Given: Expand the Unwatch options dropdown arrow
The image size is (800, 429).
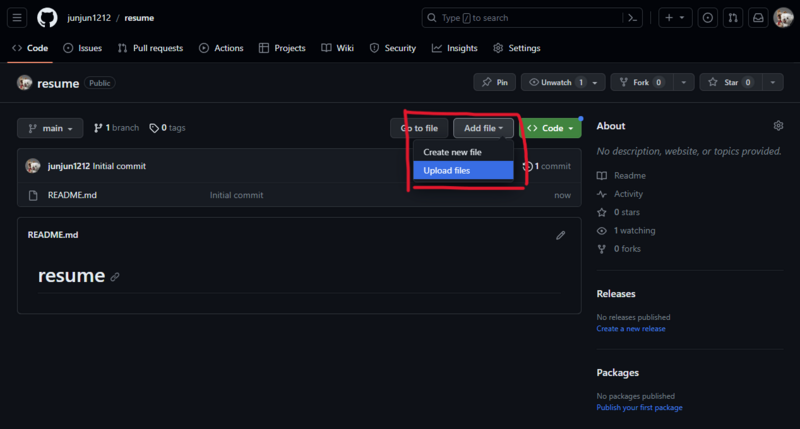Looking at the screenshot, I should pyautogui.click(x=595, y=82).
